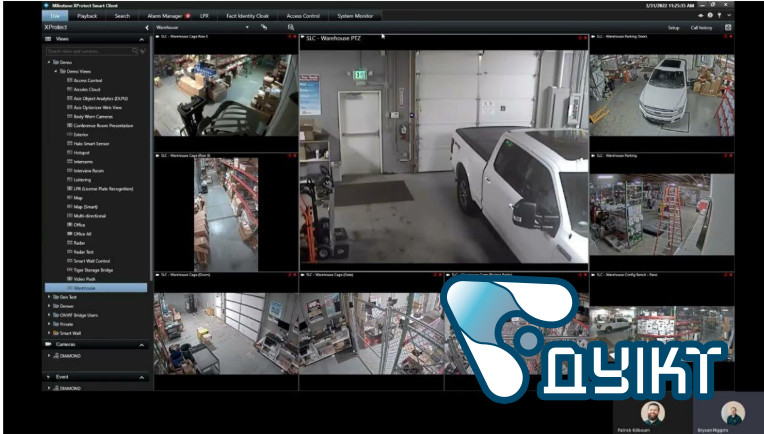Open the System Monitor tab
The width and height of the screenshot is (764, 434).
[x=355, y=16]
